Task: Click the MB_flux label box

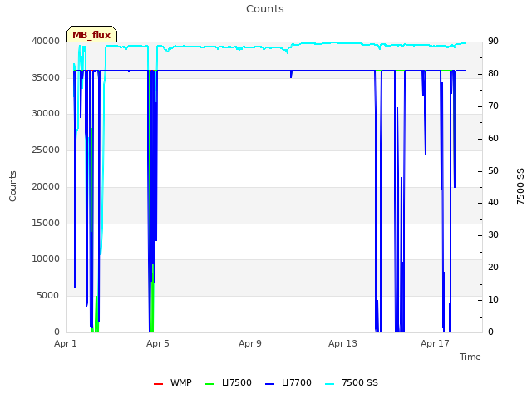Action: click(x=91, y=34)
